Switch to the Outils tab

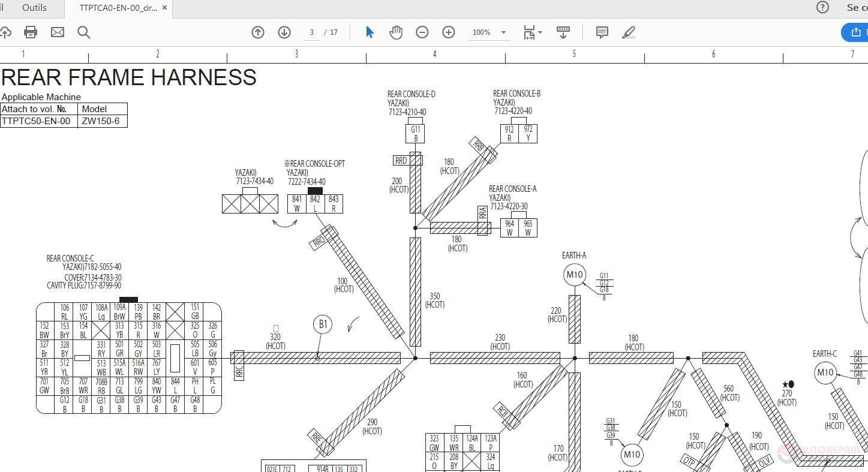[x=34, y=8]
